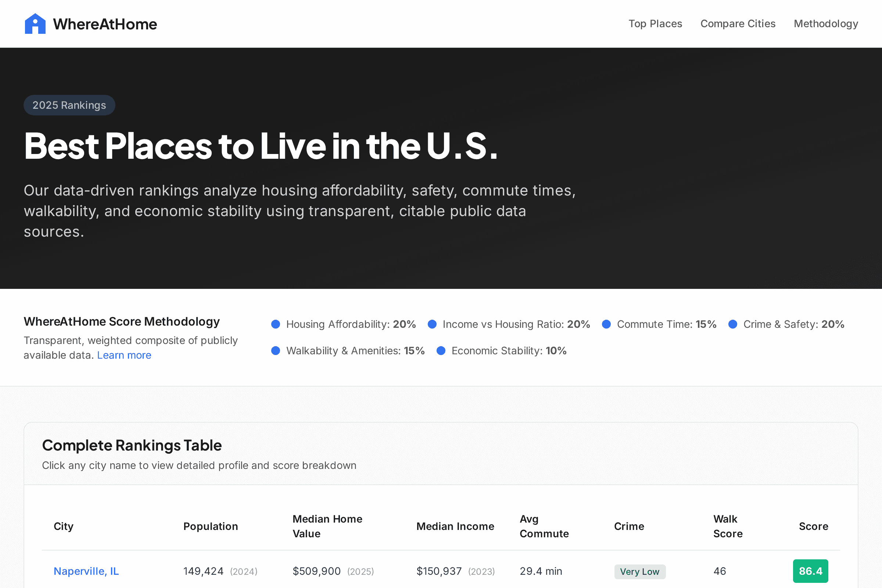This screenshot has width=882, height=588.
Task: Click Naperville's green 86.4 score badge
Action: pos(811,571)
